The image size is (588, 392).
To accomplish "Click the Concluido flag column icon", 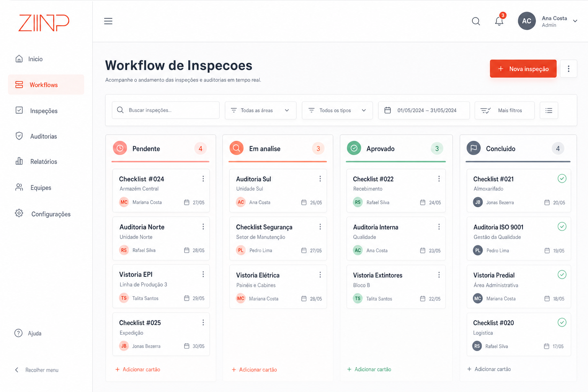I will click(474, 148).
